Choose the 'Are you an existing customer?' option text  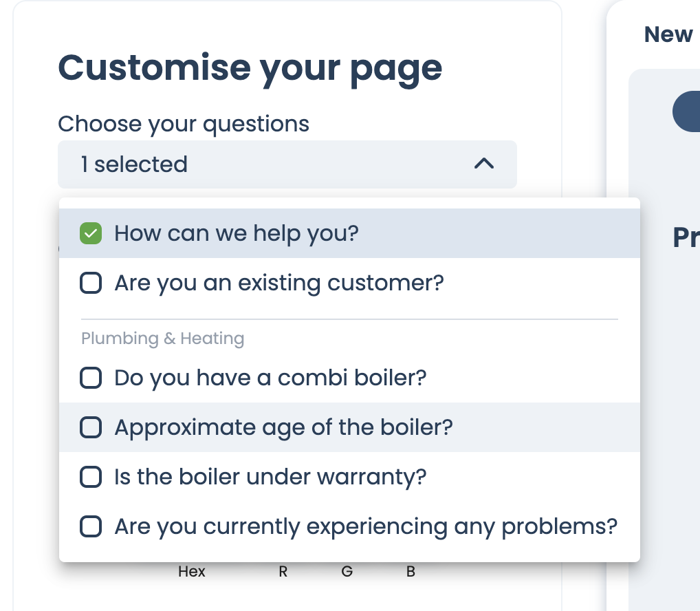(x=279, y=283)
